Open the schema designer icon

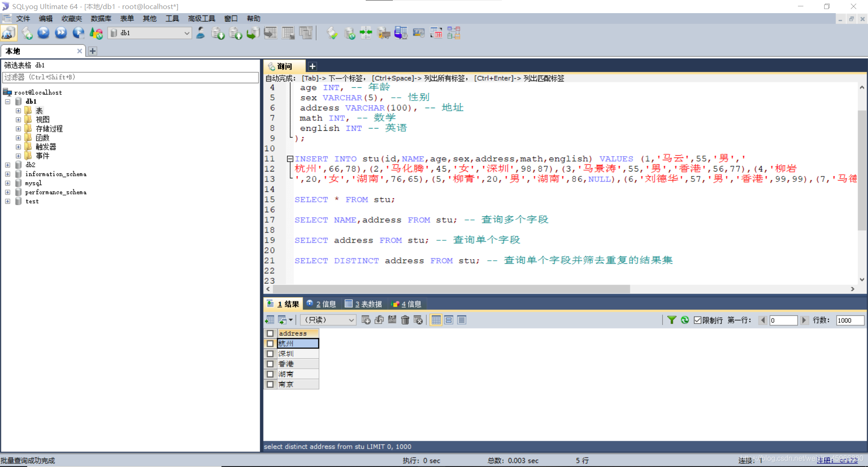453,33
